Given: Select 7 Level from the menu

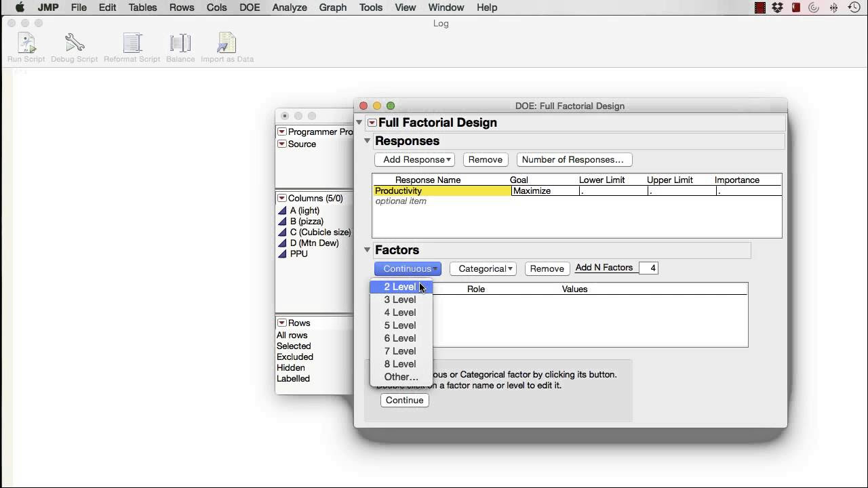Looking at the screenshot, I should point(401,351).
